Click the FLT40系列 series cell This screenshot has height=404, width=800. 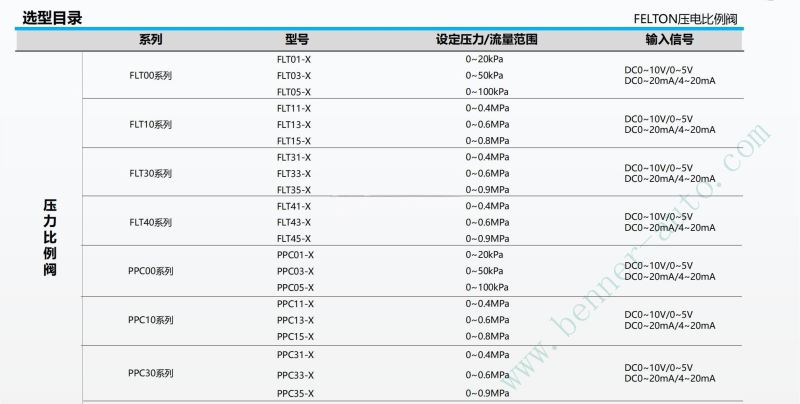click(150, 222)
